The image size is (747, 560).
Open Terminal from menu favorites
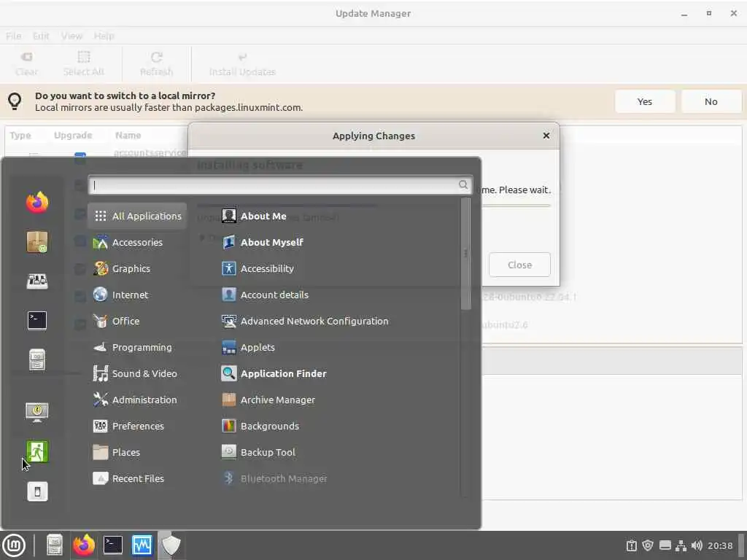tap(37, 321)
